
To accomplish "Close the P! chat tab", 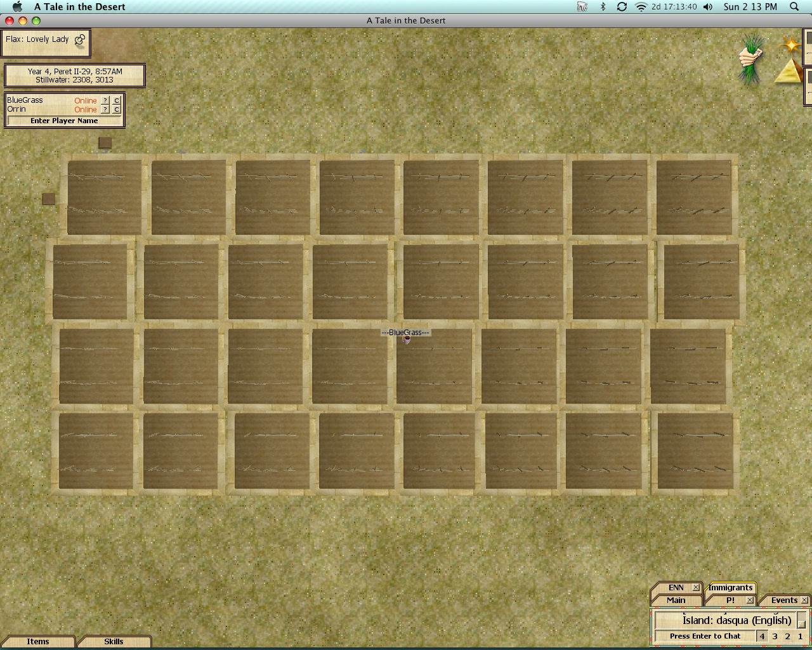I will click(750, 600).
